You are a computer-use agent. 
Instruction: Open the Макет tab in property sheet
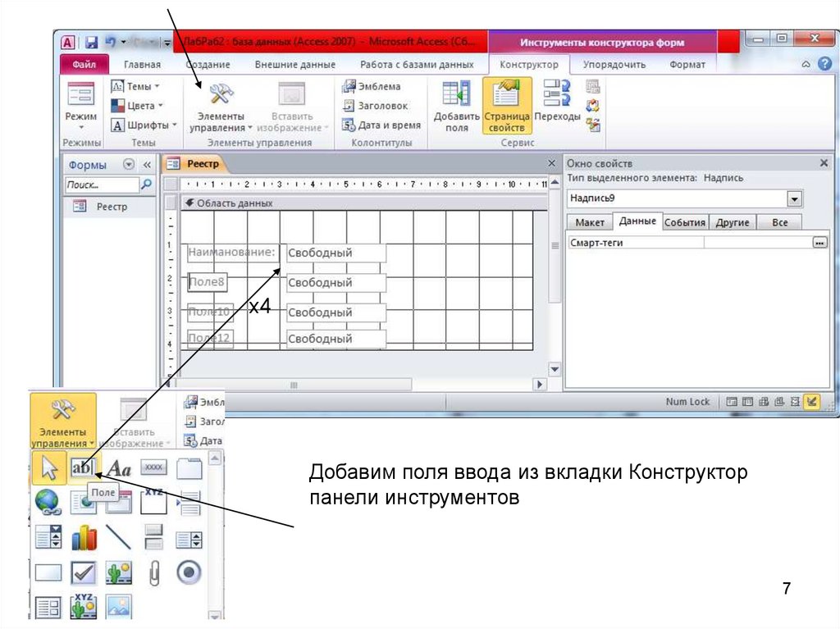click(x=589, y=221)
